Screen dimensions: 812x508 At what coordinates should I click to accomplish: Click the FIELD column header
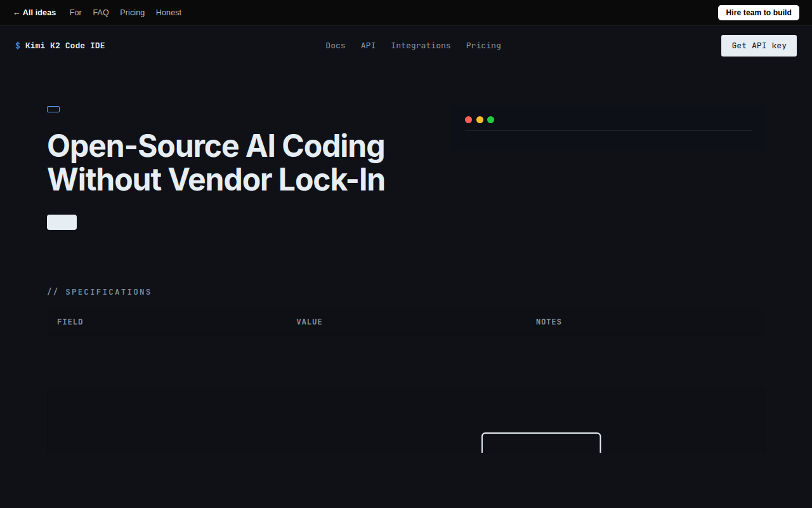click(70, 322)
